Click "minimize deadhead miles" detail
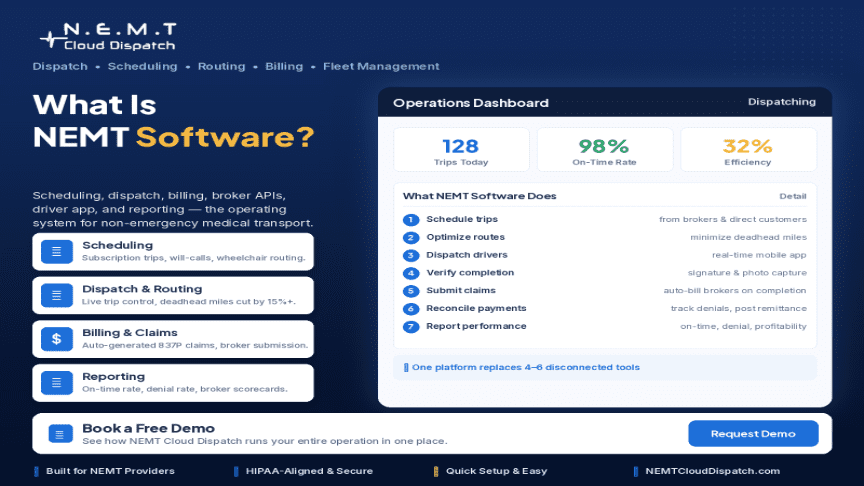 click(x=748, y=237)
